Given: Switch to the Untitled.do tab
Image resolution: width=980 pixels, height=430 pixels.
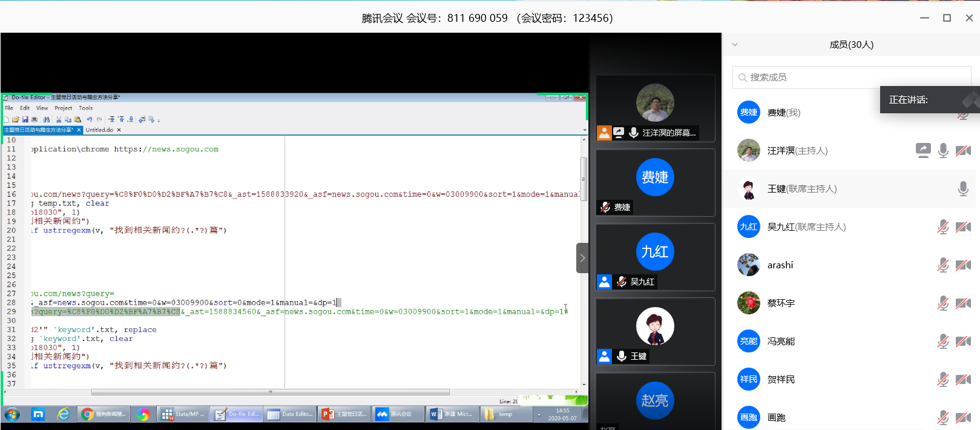Looking at the screenshot, I should click(99, 130).
